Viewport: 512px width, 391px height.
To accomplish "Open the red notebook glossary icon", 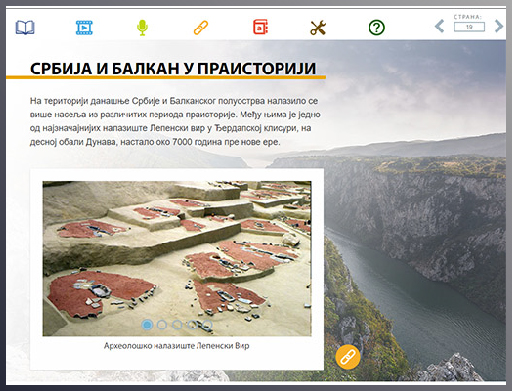I will (260, 27).
